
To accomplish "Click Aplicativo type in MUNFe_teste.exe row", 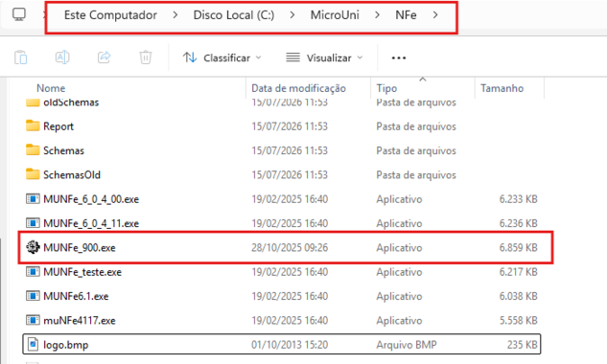I will 399,272.
